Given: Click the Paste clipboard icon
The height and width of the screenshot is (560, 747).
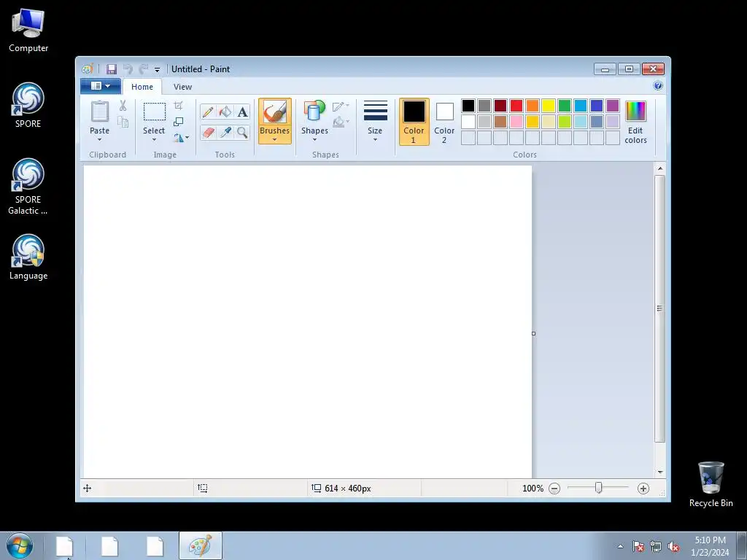Looking at the screenshot, I should pos(99,112).
